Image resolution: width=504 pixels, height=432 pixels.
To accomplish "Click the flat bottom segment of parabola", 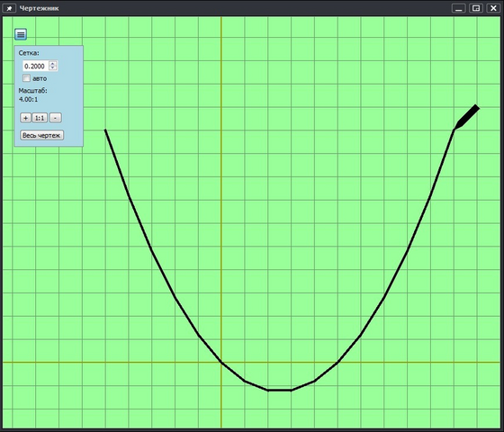I will click(x=280, y=391).
